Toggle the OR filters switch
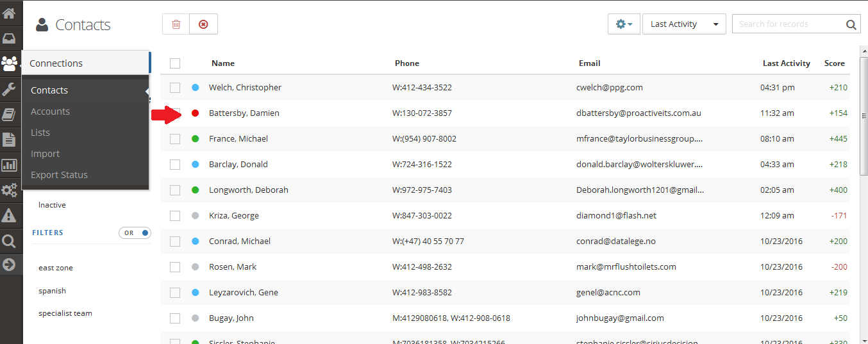This screenshot has height=344, width=868. pos(135,233)
